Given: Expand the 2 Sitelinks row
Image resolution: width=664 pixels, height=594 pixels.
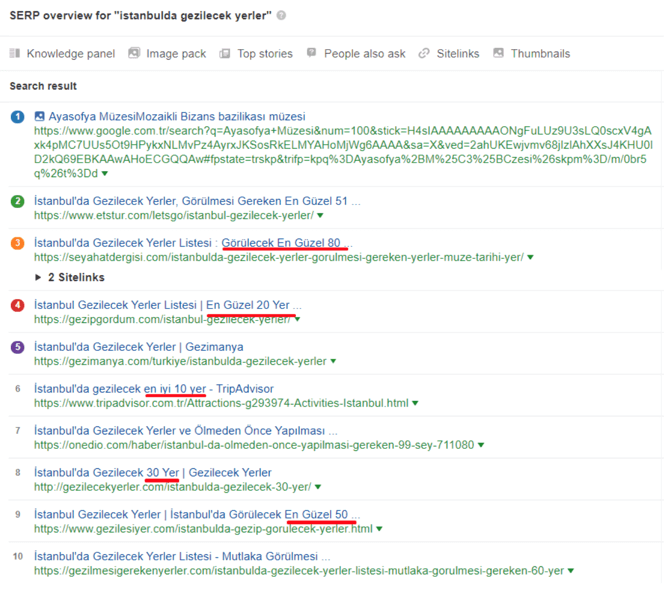Looking at the screenshot, I should coord(70,277).
